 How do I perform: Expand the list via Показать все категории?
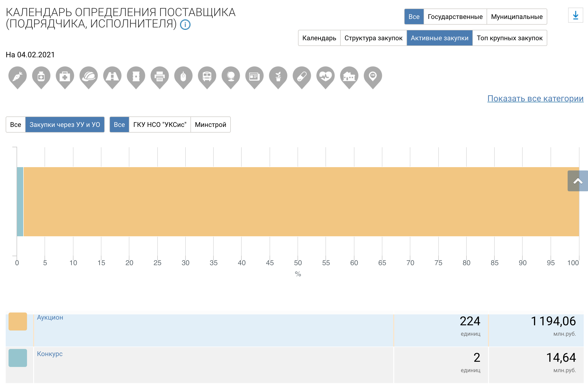click(535, 98)
